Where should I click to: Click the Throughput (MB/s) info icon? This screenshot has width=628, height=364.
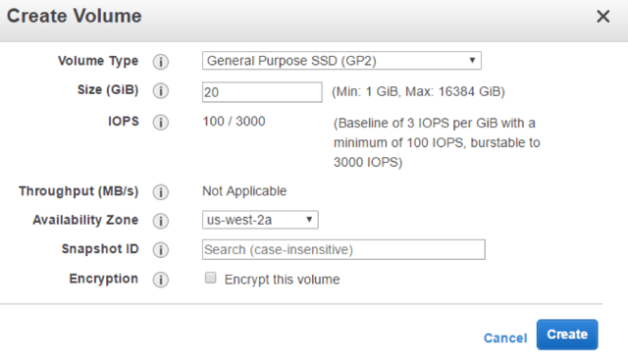tap(161, 192)
